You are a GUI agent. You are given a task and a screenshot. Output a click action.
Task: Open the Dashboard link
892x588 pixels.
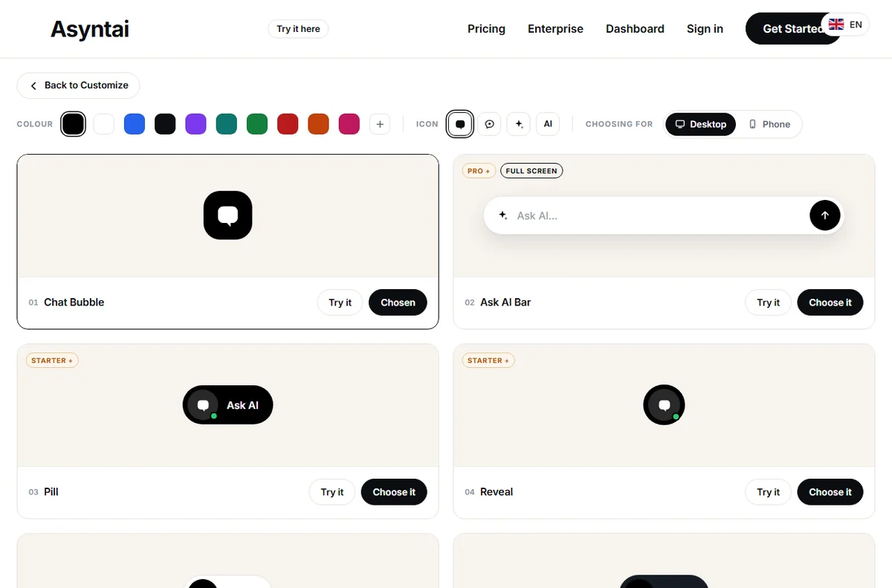[x=635, y=29]
